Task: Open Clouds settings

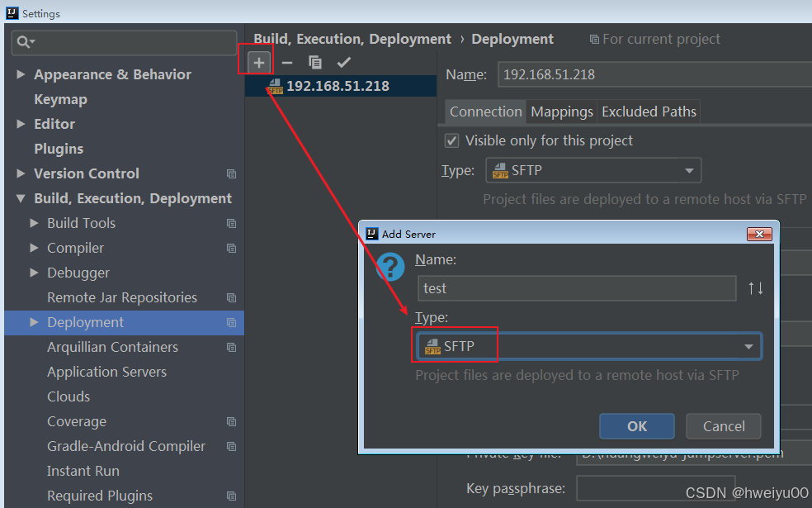Action: point(68,396)
